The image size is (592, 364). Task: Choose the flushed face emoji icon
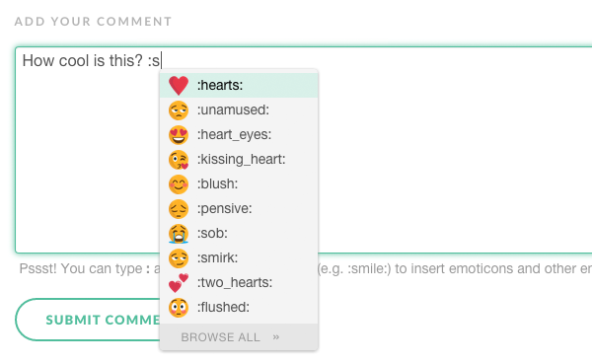179,308
